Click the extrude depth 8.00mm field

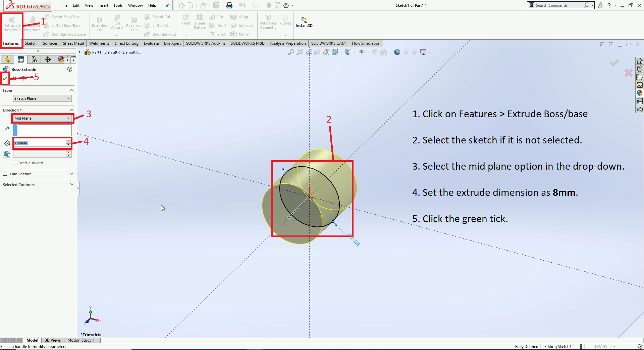pos(40,143)
